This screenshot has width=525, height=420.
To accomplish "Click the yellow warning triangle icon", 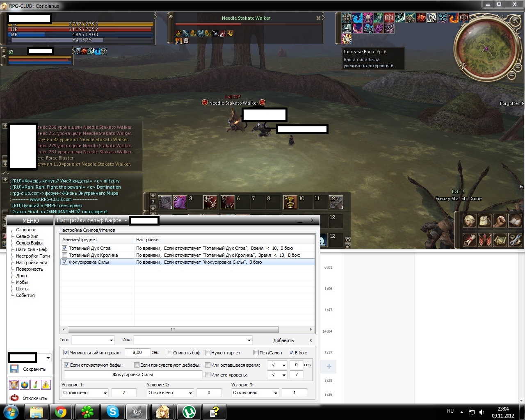I will 46,385.
